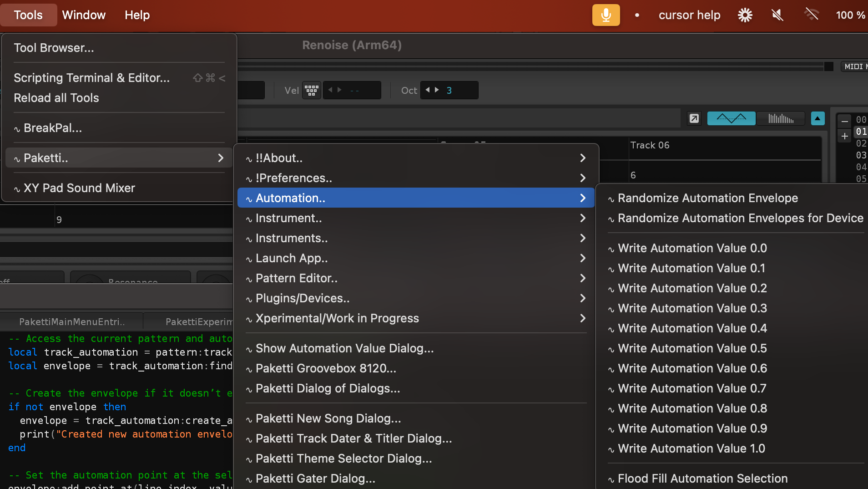
Task: Select Write Automation Value 0.5
Action: click(x=692, y=348)
